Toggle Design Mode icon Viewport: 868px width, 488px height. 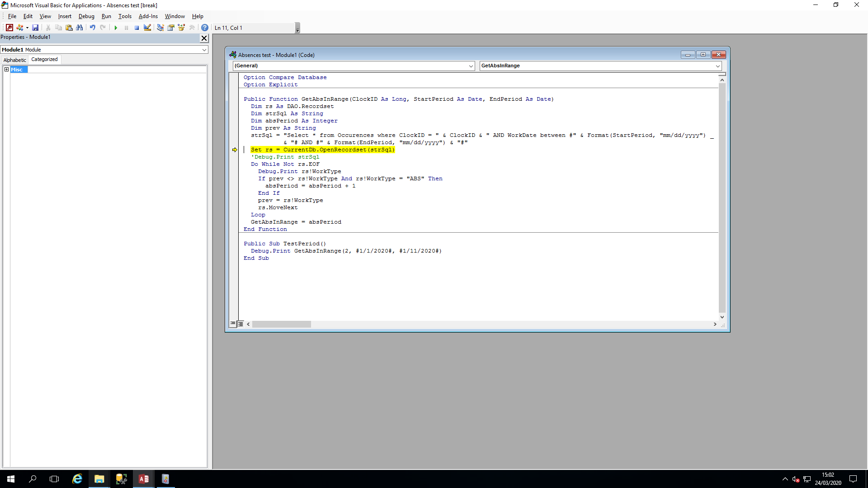[147, 28]
